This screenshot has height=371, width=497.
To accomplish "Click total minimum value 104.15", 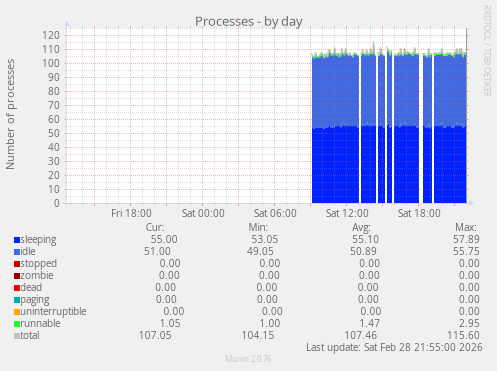I will tap(258, 335).
